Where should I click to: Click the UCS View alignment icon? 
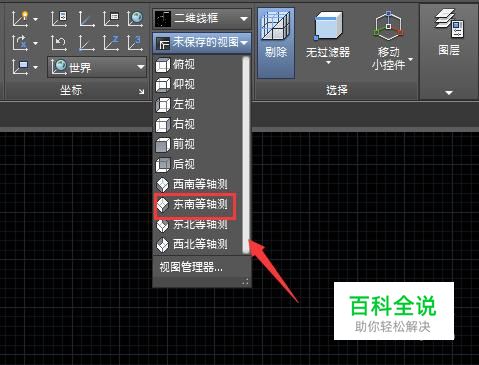(x=21, y=67)
